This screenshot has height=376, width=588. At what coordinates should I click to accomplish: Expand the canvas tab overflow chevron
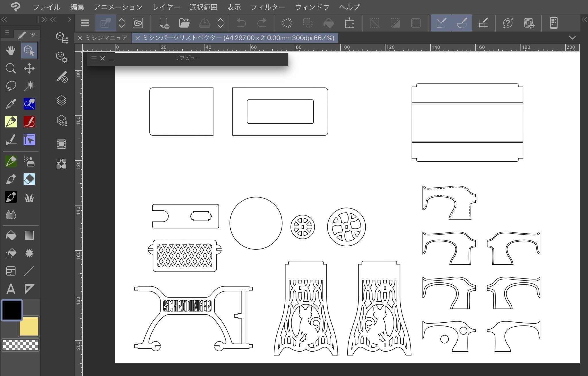pos(573,38)
